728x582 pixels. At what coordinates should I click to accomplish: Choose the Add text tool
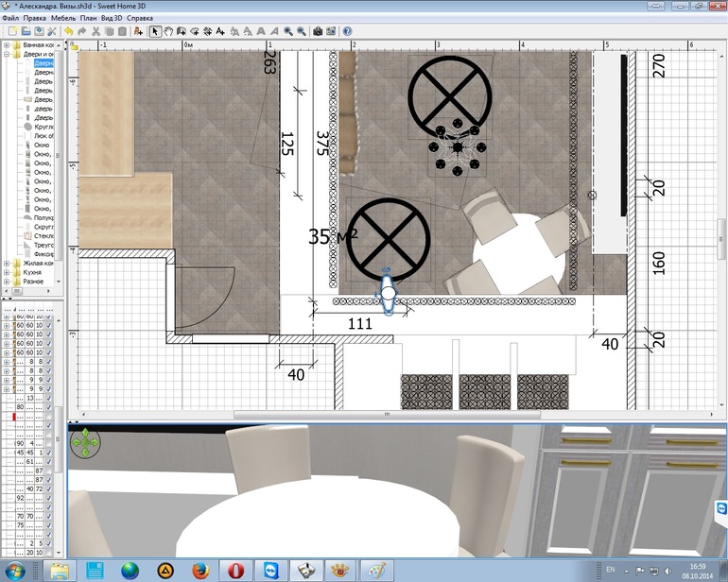(x=220, y=31)
